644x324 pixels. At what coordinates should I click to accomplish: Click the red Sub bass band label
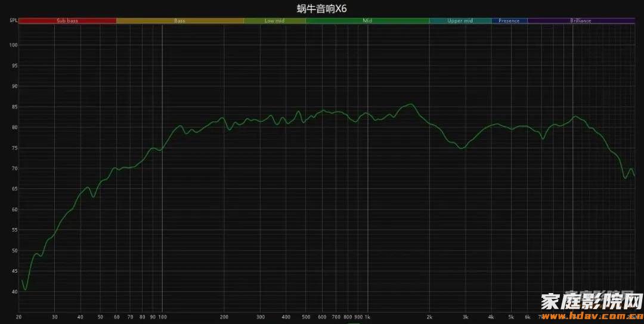coord(67,21)
